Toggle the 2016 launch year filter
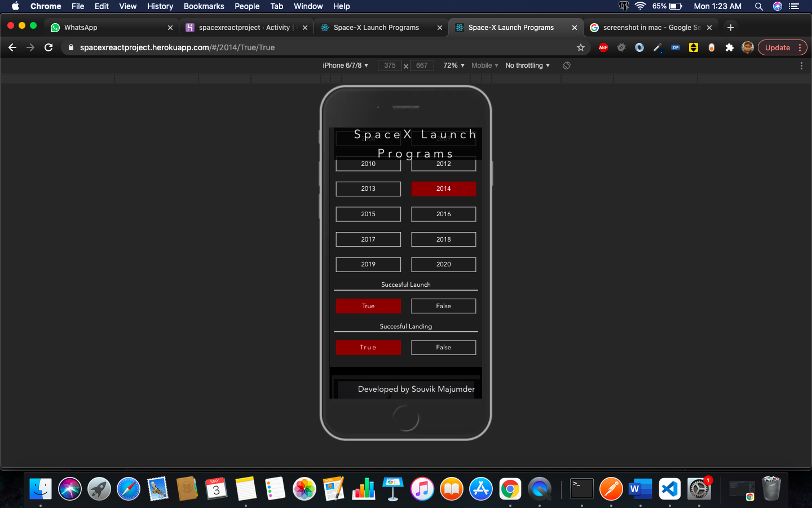The width and height of the screenshot is (812, 508). 444,214
